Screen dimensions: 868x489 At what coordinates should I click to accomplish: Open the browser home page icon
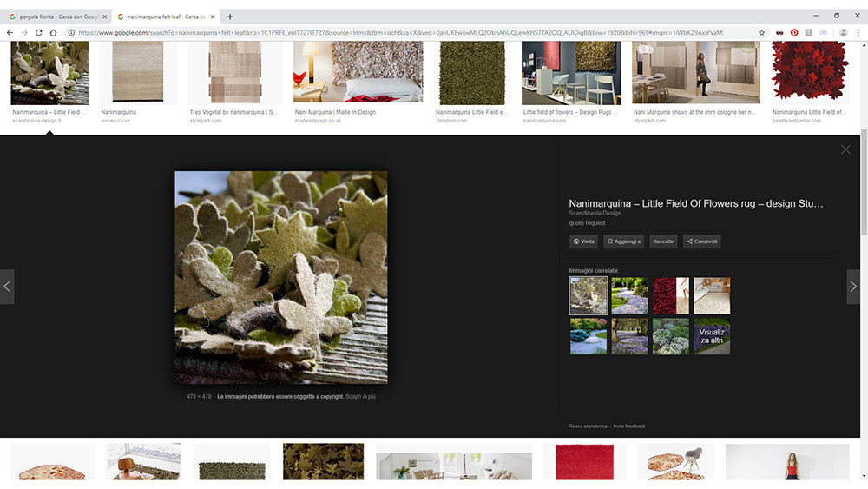click(53, 33)
